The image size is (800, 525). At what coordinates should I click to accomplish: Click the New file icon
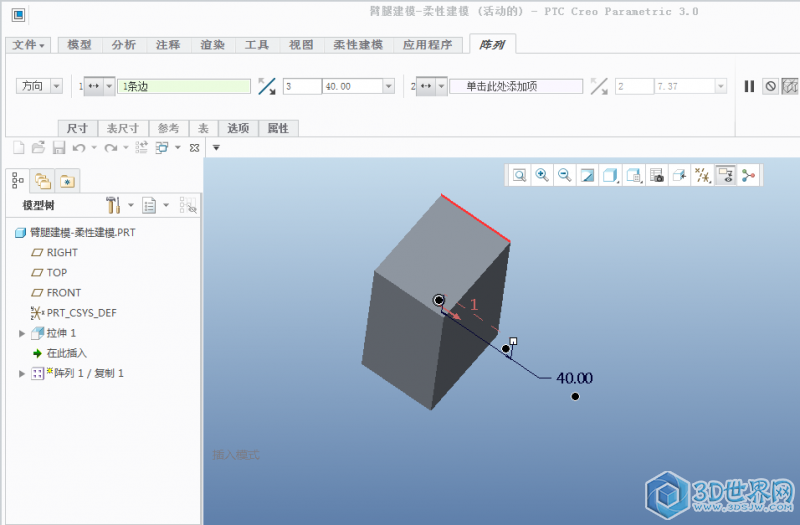(x=18, y=148)
